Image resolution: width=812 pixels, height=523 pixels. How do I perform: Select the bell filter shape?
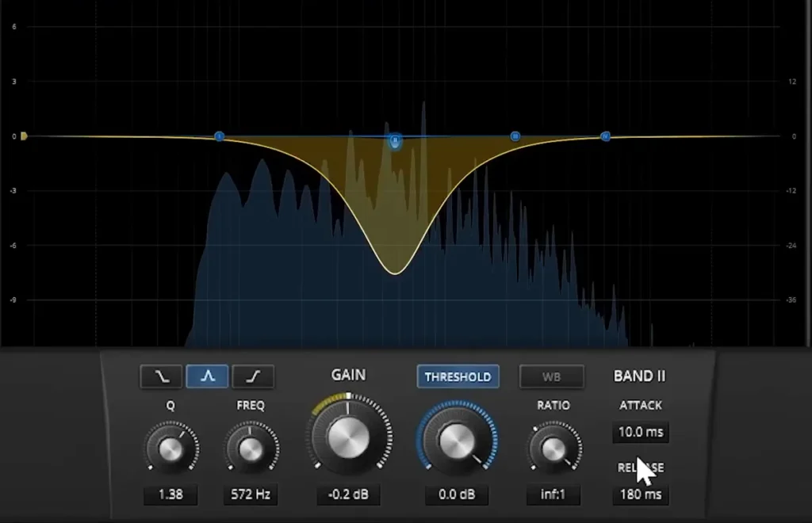(207, 376)
